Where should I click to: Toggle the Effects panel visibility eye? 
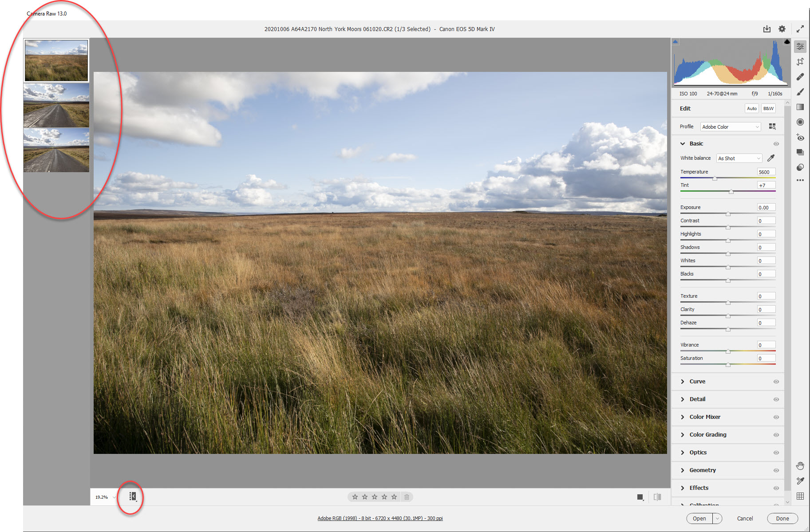(776, 488)
